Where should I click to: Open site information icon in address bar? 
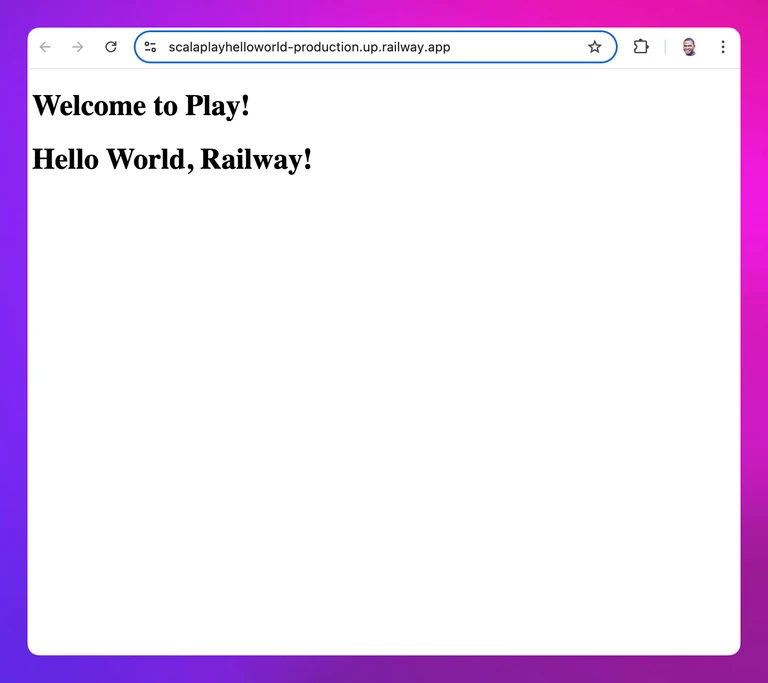click(x=150, y=47)
